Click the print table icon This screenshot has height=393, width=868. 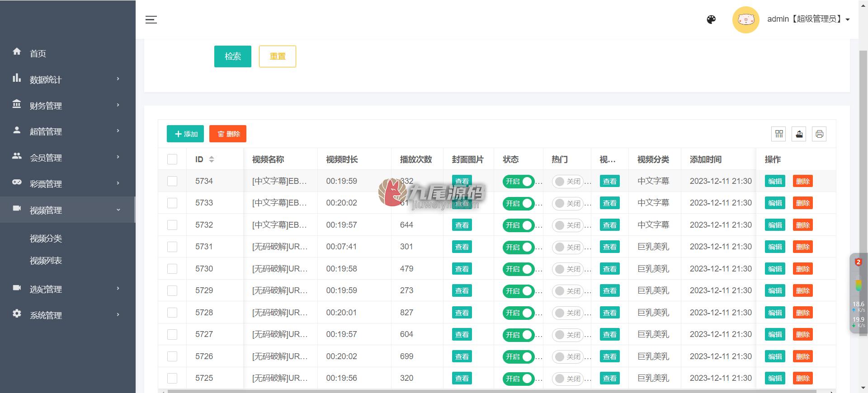tap(819, 134)
